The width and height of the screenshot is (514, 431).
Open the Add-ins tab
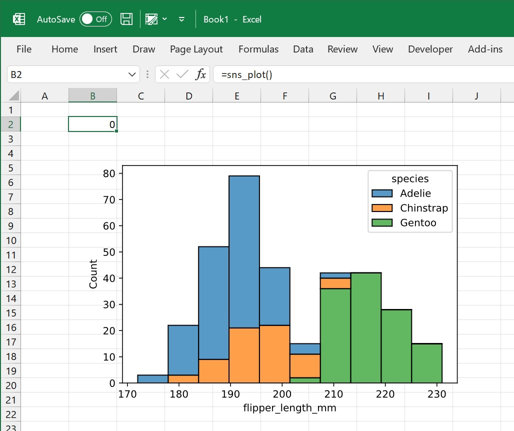click(485, 49)
